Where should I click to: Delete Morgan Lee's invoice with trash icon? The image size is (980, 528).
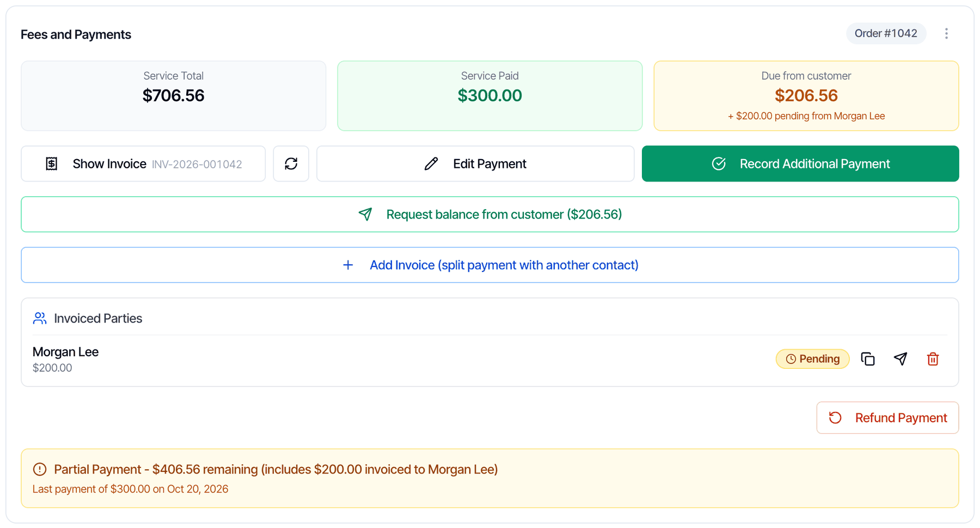click(933, 359)
